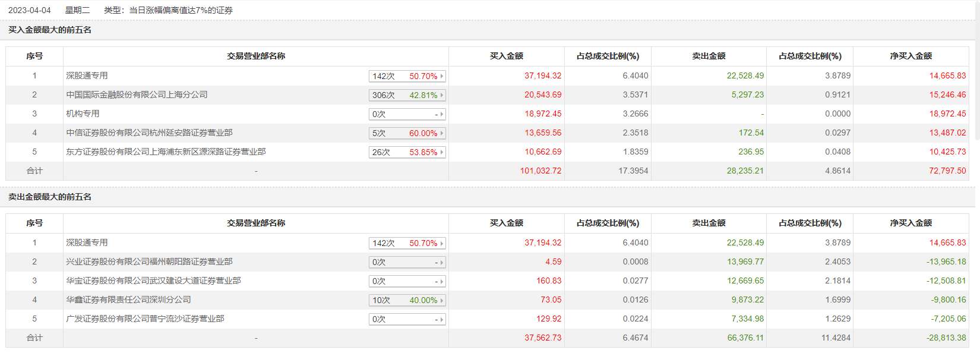Open 机构专用 0次 stats dropdown
980x353 pixels.
pyautogui.click(x=407, y=114)
